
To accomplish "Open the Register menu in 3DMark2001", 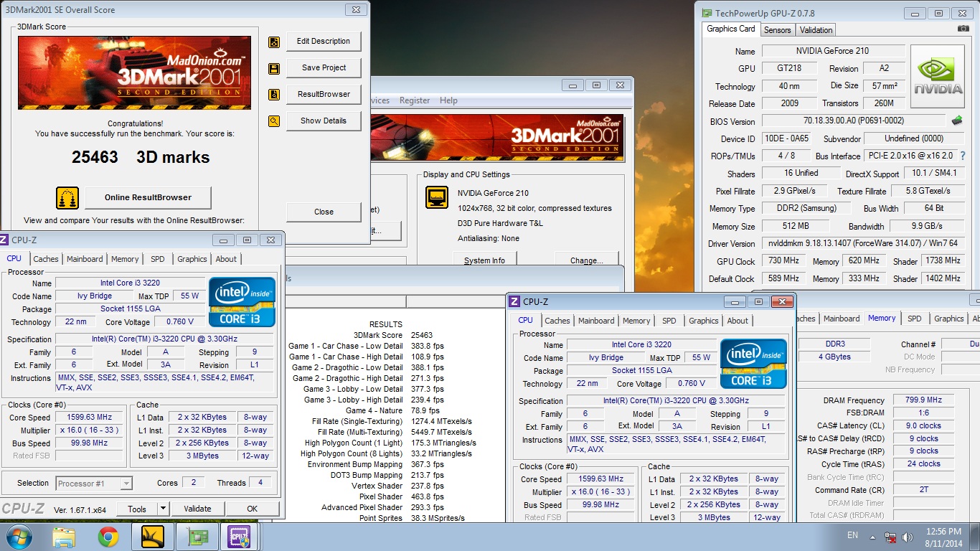I will 415,100.
